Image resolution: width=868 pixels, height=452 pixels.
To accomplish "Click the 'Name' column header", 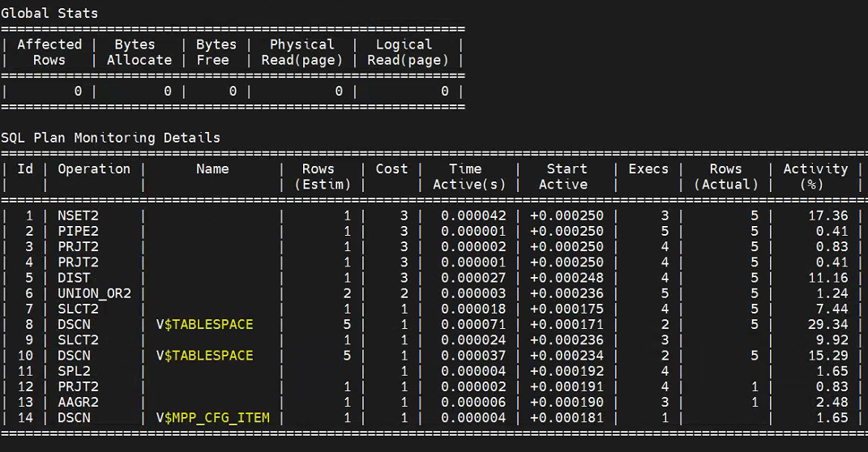I will tap(212, 169).
